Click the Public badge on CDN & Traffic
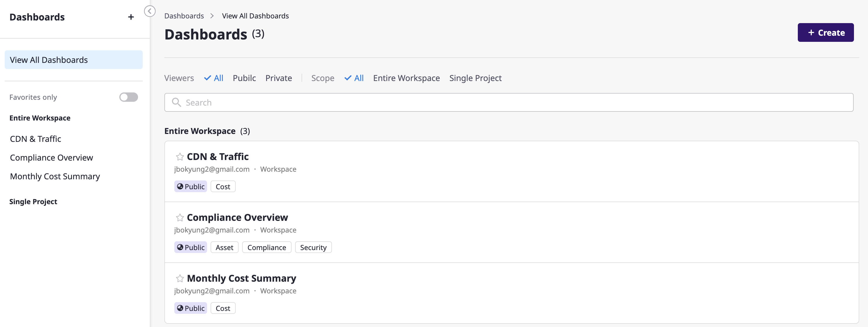868x327 pixels. tap(190, 186)
